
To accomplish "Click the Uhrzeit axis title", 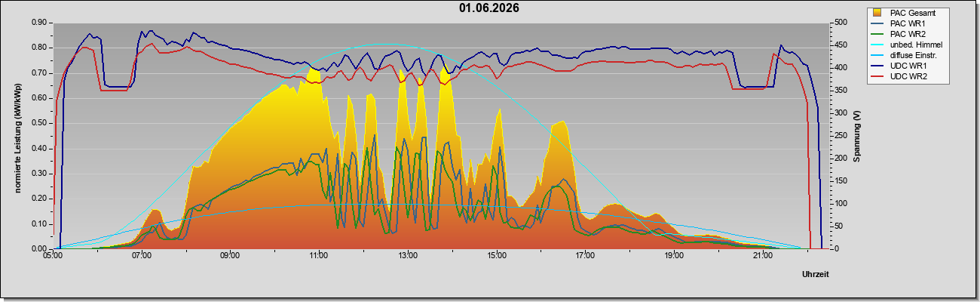I will tap(816, 275).
